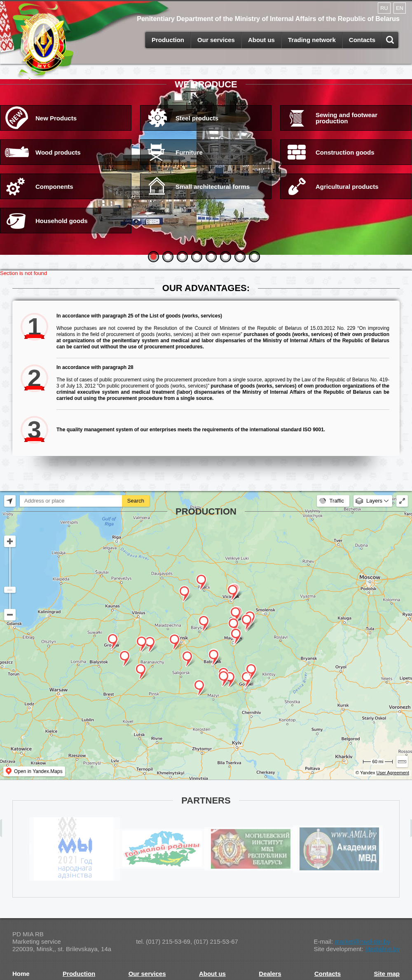Screen dimensions: 412x980
Task: Click the site development company link
Action: [x=382, y=949]
